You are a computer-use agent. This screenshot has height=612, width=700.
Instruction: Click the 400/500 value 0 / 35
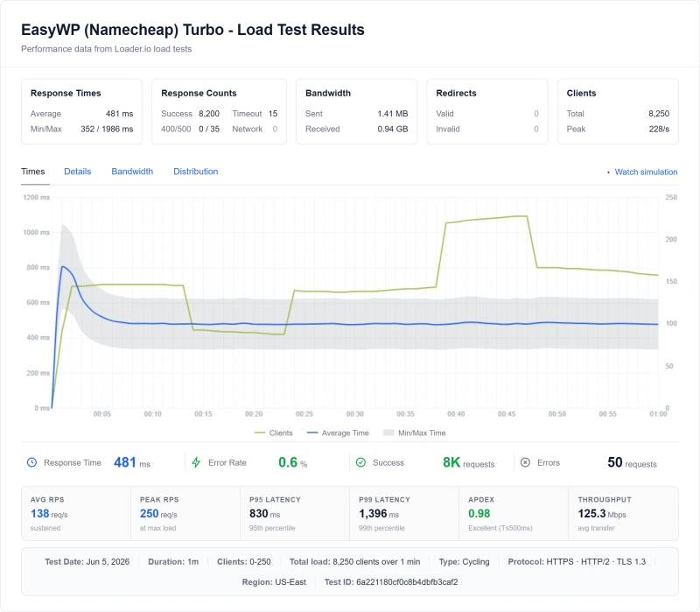[209, 129]
